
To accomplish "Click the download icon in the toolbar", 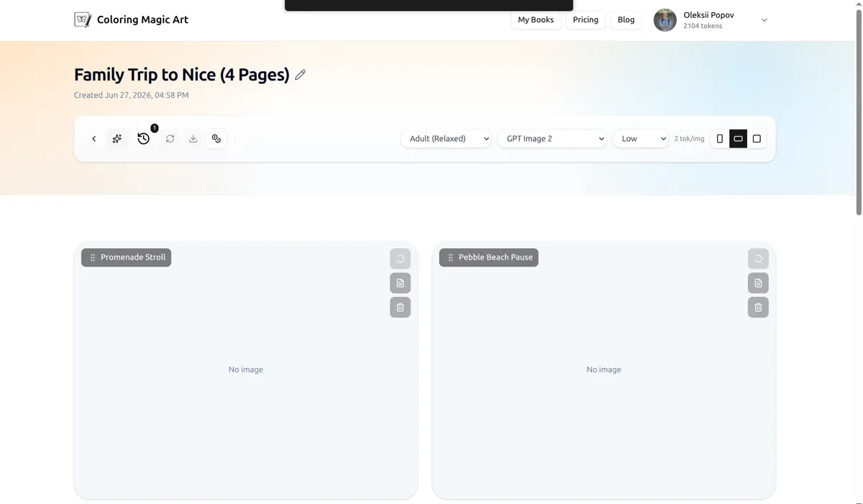I will click(x=193, y=139).
